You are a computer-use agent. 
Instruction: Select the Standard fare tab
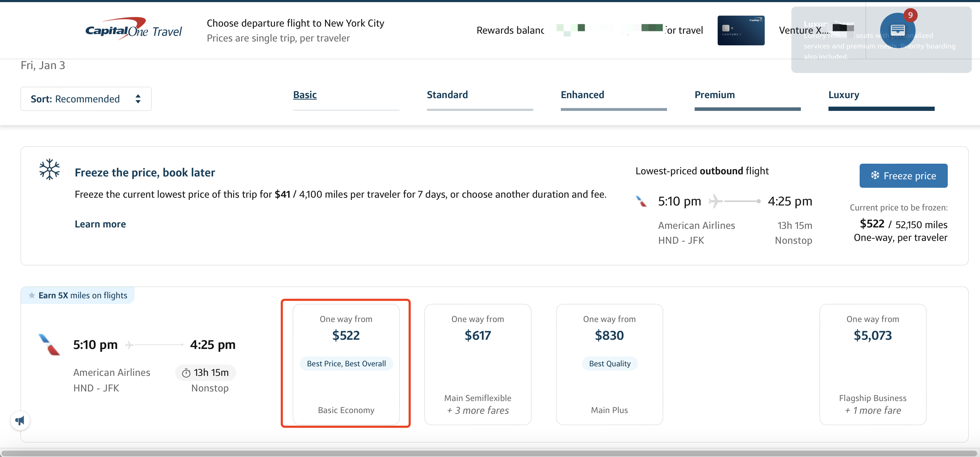tap(448, 95)
